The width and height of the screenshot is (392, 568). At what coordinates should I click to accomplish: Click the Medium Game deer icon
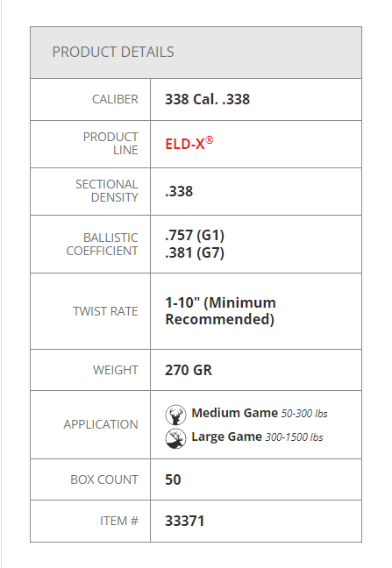coord(175,415)
